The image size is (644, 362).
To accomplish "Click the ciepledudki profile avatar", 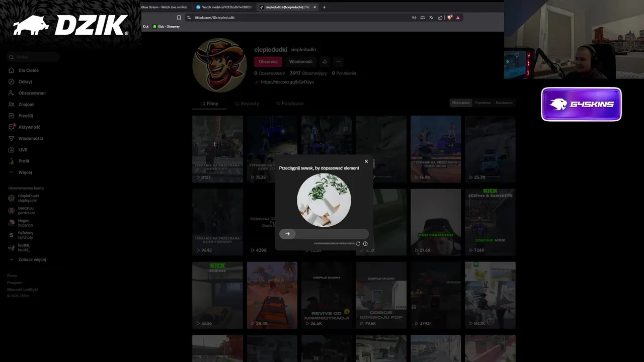I will pos(219,65).
